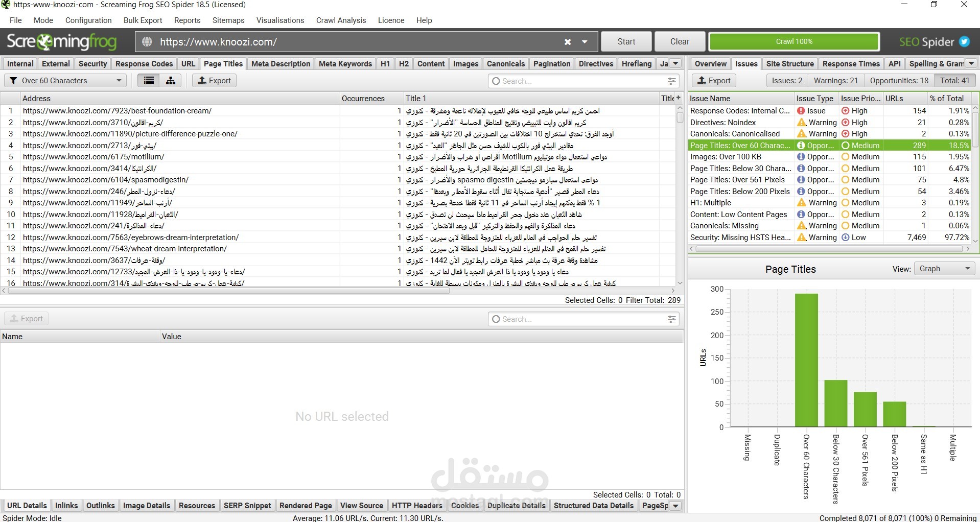Select the spasmodigestin URL row
The height and width of the screenshot is (522, 980).
click(x=338, y=180)
